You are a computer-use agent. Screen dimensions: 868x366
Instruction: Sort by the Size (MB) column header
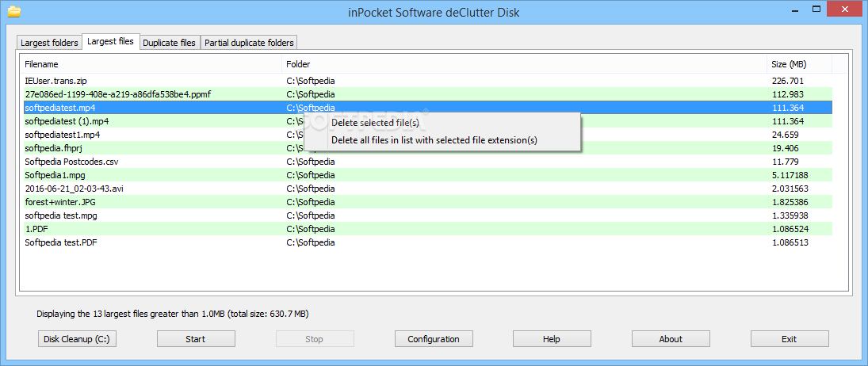pyautogui.click(x=799, y=64)
